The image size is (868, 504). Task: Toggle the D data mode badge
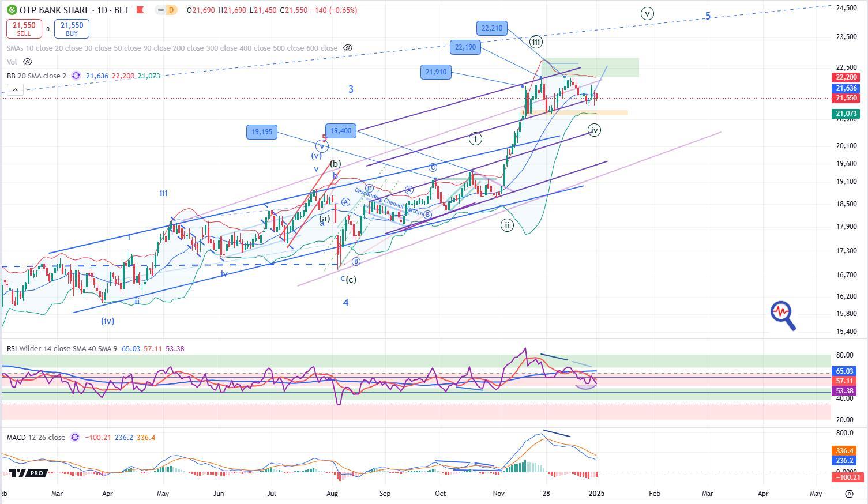coord(170,10)
